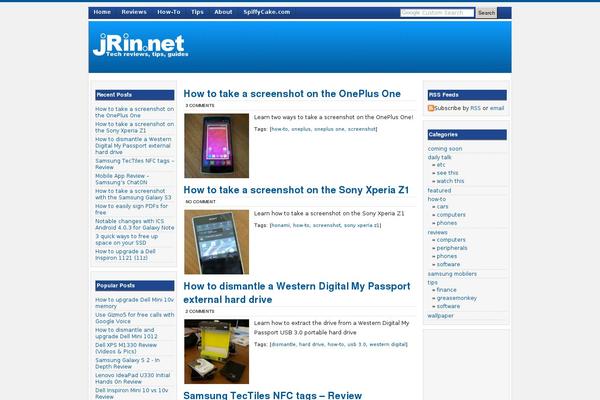Viewport: 600px width, 400px height.
Task: Open recent post about Samsung Galaxy S3 screenshot
Action: (x=133, y=194)
